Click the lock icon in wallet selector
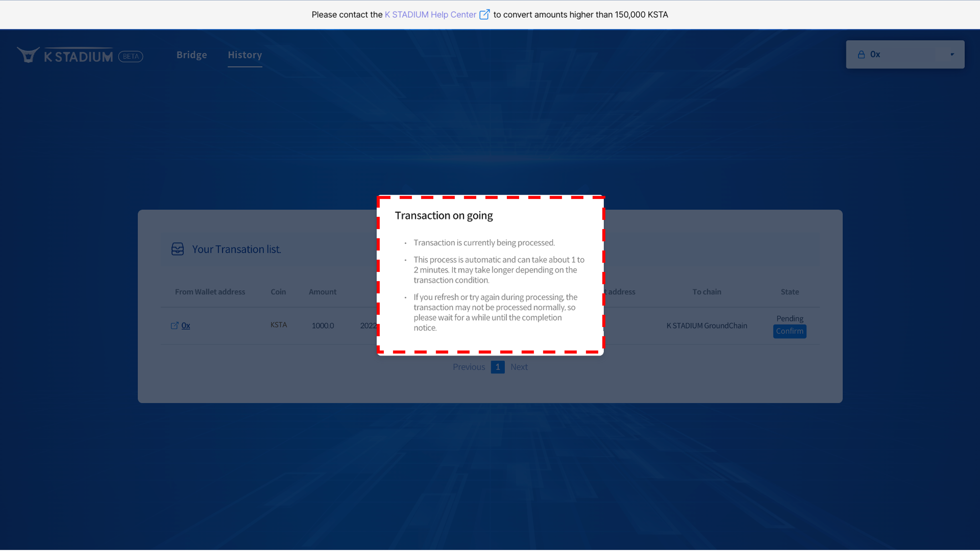980x551 pixels. pyautogui.click(x=861, y=54)
